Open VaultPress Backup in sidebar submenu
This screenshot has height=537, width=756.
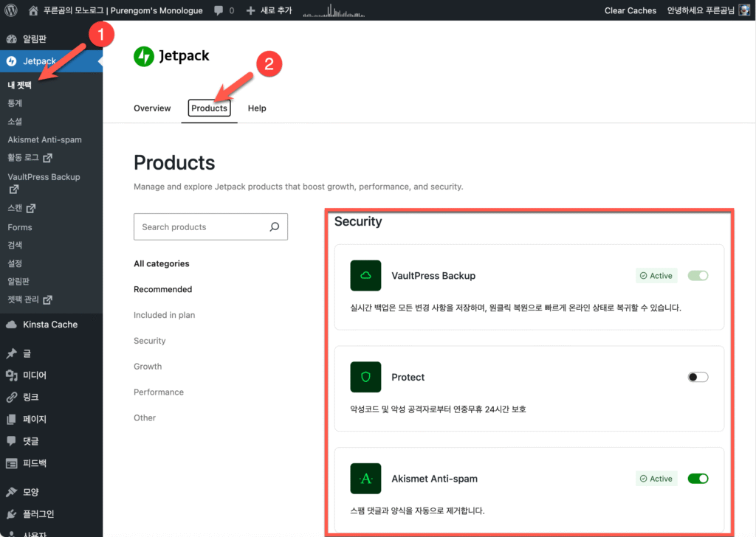(44, 177)
